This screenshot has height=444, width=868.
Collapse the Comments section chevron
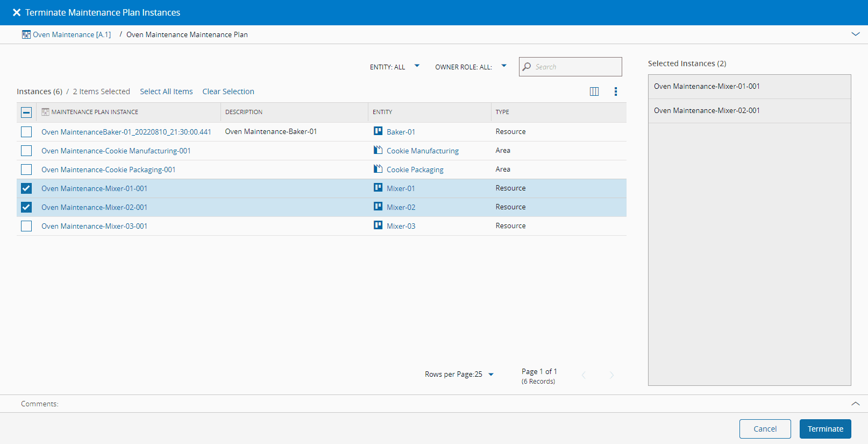click(856, 404)
